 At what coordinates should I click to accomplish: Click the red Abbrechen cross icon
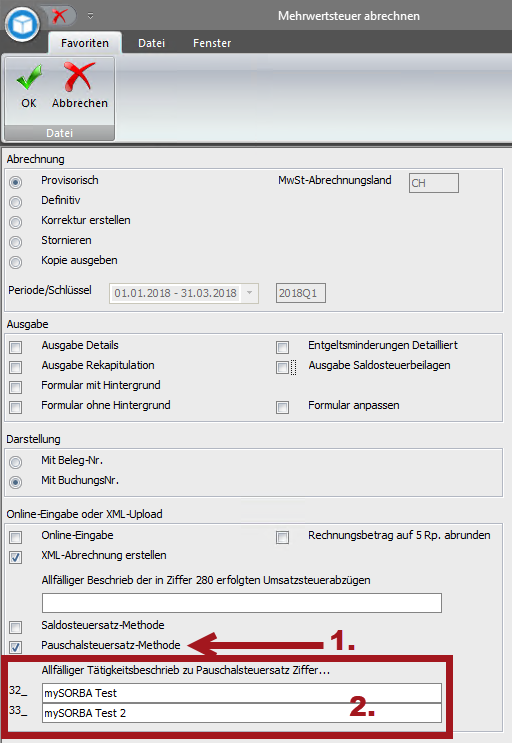(x=79, y=77)
